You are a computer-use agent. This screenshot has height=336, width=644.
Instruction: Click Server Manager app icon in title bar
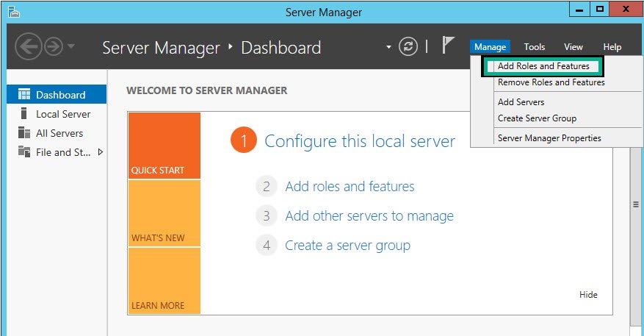tap(13, 12)
